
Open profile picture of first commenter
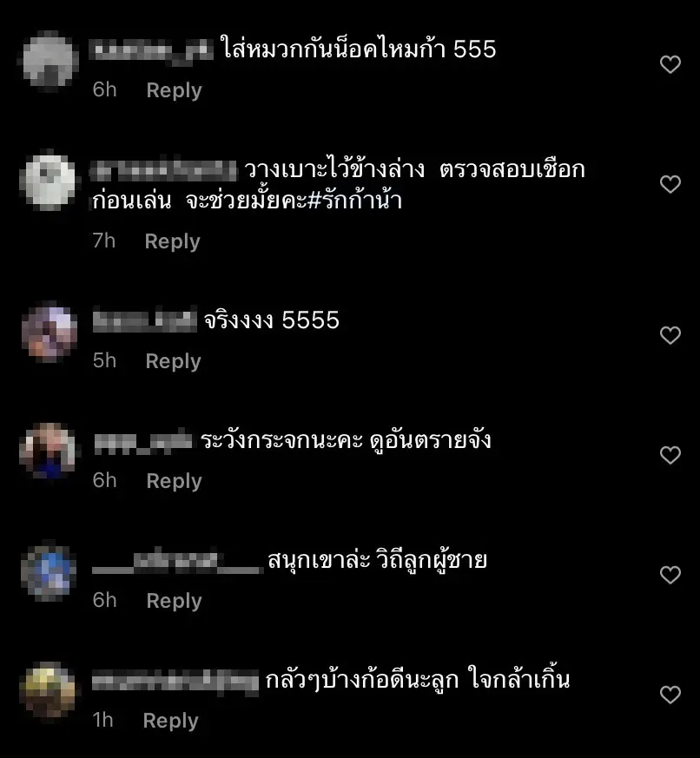click(48, 61)
